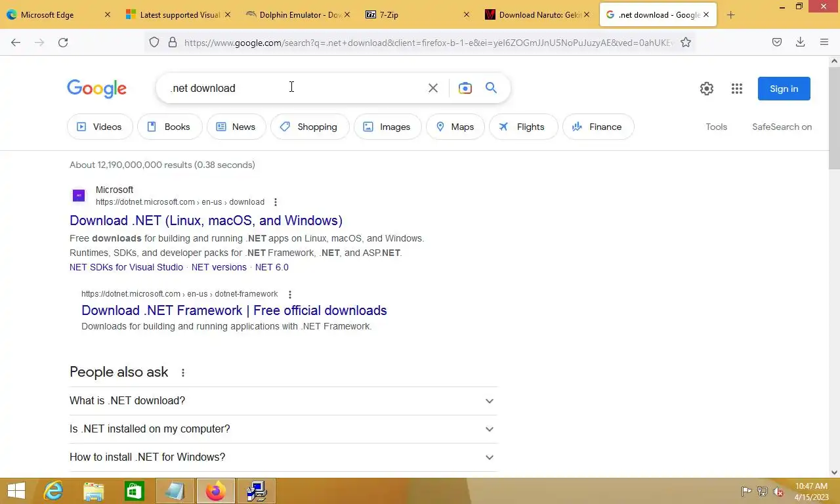Close the 7-Zip tab
The height and width of the screenshot is (504, 840).
coord(467,14)
